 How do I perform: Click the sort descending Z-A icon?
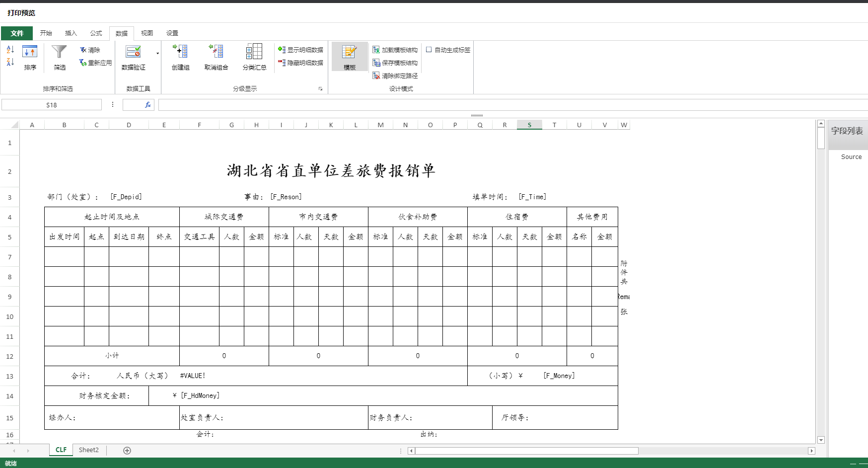pyautogui.click(x=10, y=62)
